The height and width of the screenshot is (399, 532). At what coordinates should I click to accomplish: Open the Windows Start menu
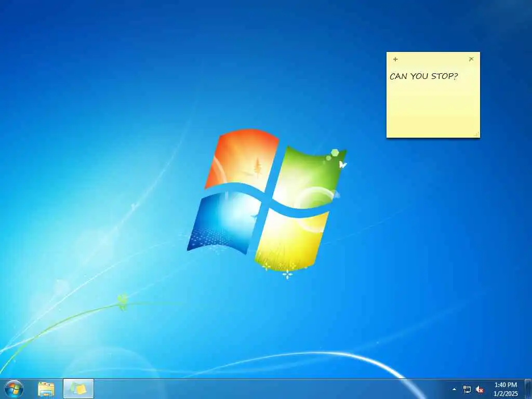click(14, 389)
